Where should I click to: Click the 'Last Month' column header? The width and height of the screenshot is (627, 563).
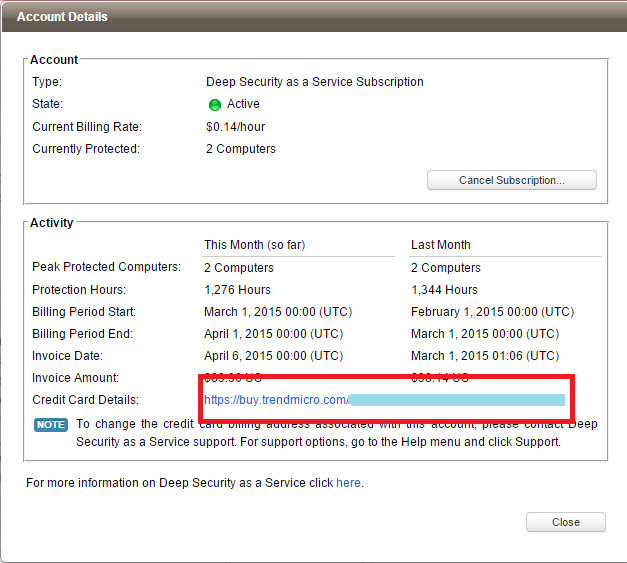point(441,245)
